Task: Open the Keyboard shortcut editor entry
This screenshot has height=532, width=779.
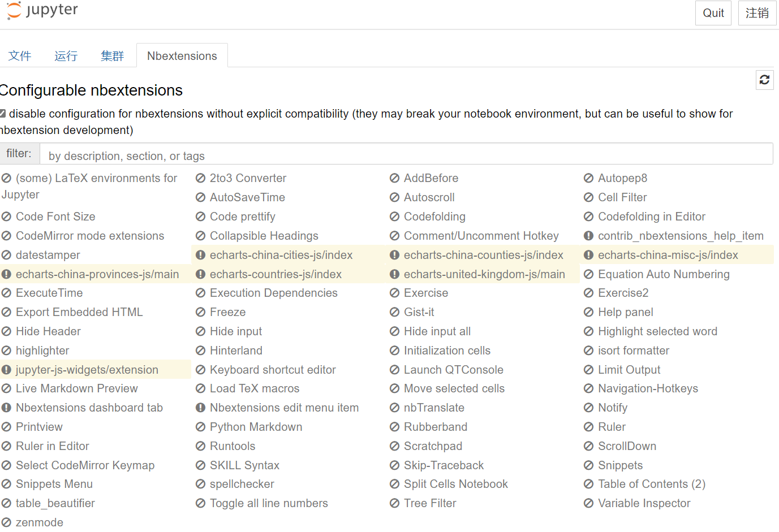Action: click(273, 370)
